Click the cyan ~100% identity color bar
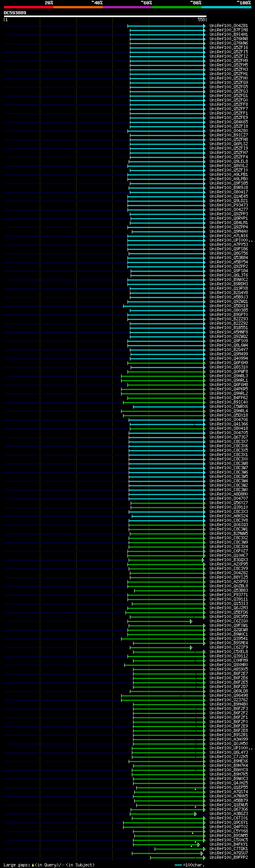 [x=226, y=7]
